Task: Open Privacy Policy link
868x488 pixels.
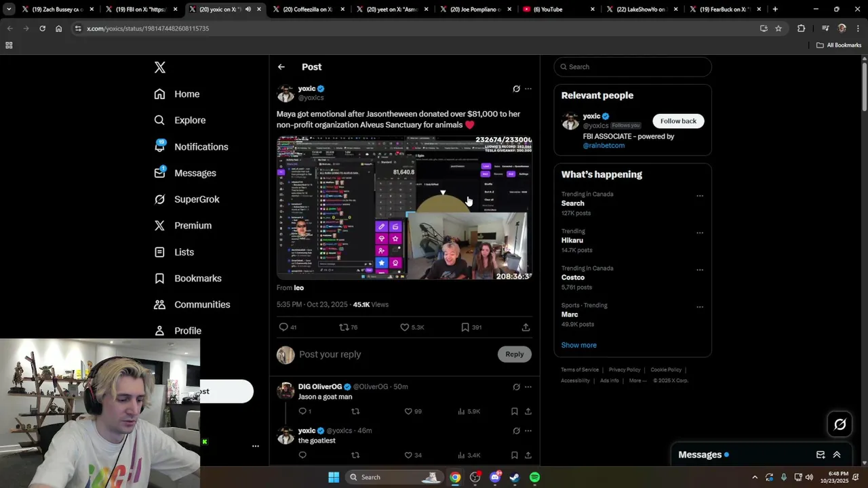Action: tap(625, 370)
